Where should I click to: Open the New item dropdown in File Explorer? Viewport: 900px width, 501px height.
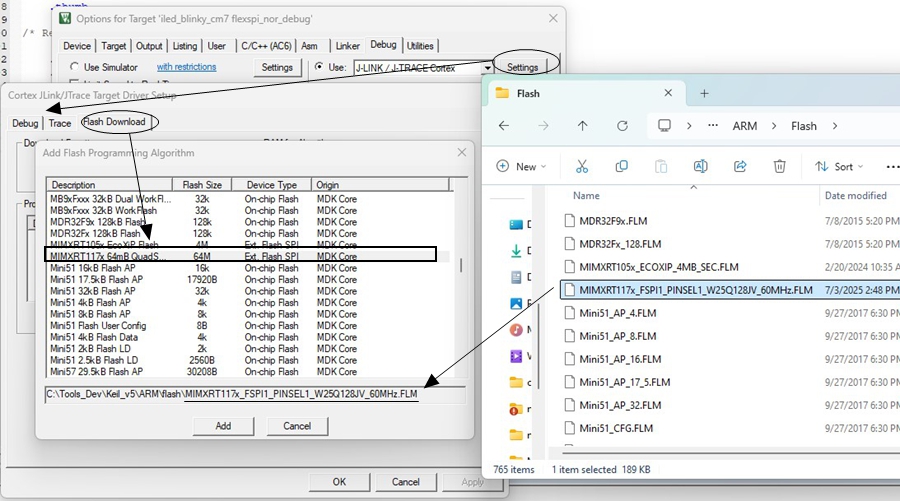coord(521,166)
